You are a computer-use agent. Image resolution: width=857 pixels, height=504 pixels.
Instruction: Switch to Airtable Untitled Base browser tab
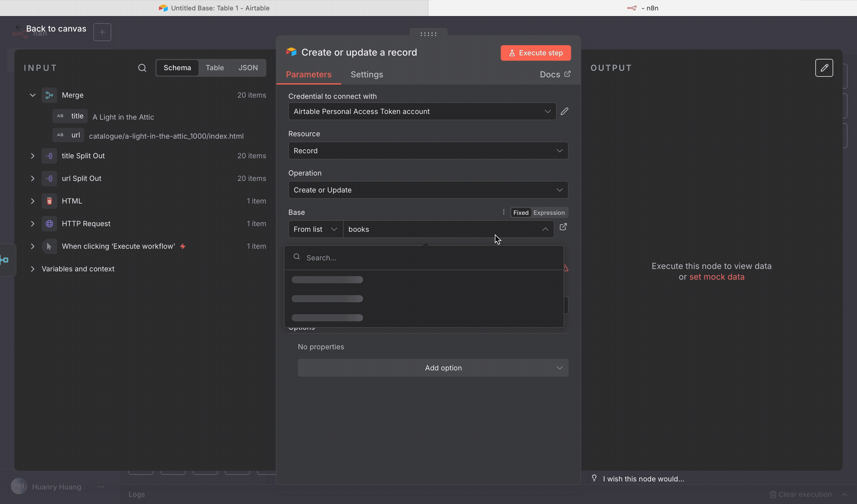(214, 8)
